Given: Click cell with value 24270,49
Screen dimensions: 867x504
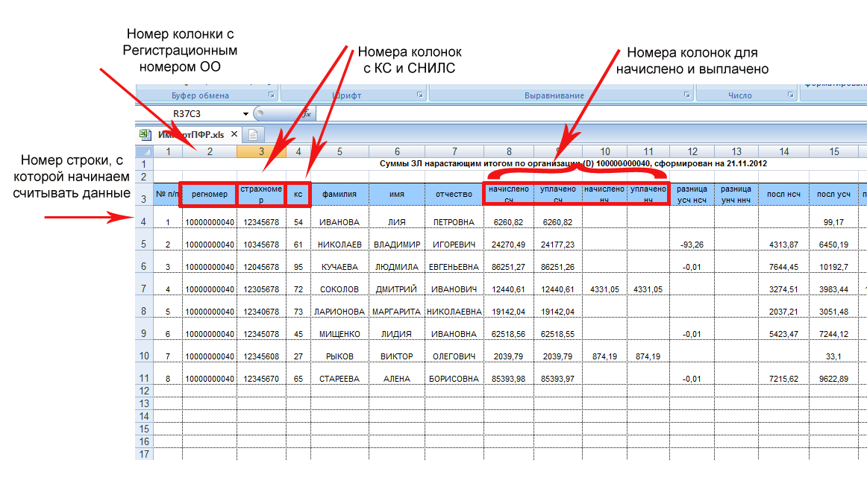Looking at the screenshot, I should tap(509, 240).
